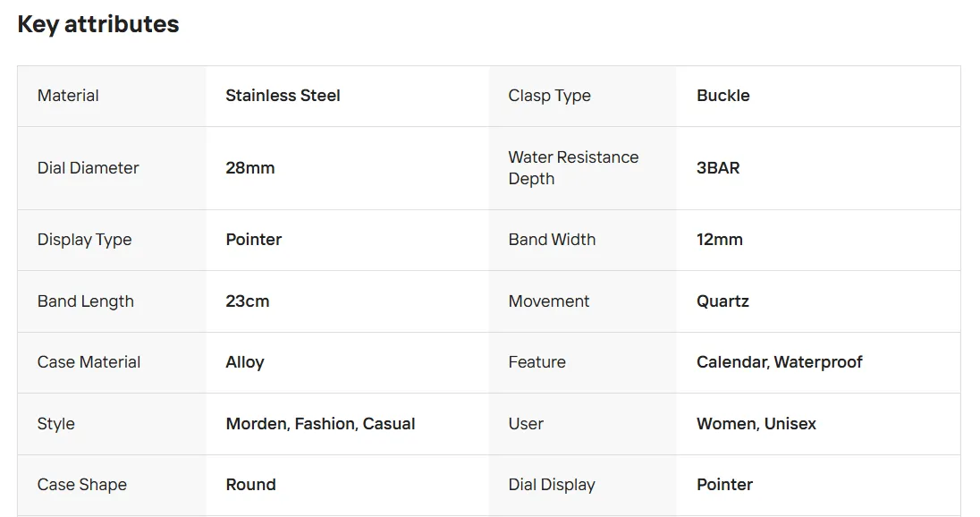Select the 23cm value
Image resolution: width=980 pixels, height=517 pixels.
(x=247, y=301)
